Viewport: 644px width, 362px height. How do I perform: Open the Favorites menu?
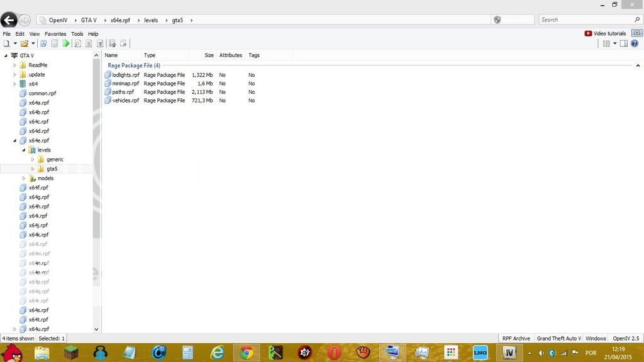55,34
